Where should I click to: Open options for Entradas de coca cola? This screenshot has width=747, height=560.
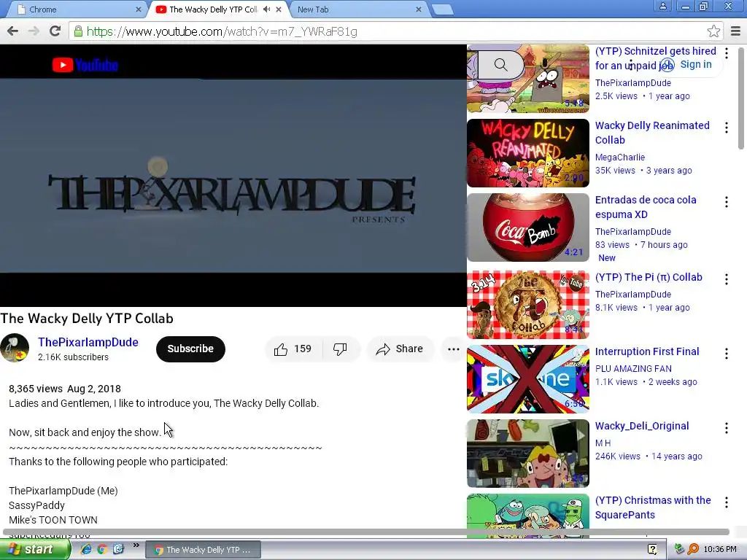[x=726, y=202]
